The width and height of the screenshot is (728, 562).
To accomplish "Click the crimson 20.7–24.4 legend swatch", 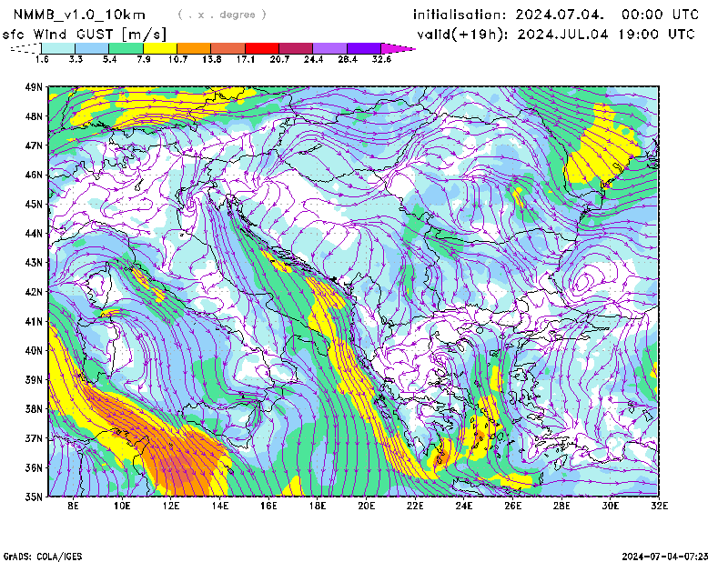I will click(296, 48).
